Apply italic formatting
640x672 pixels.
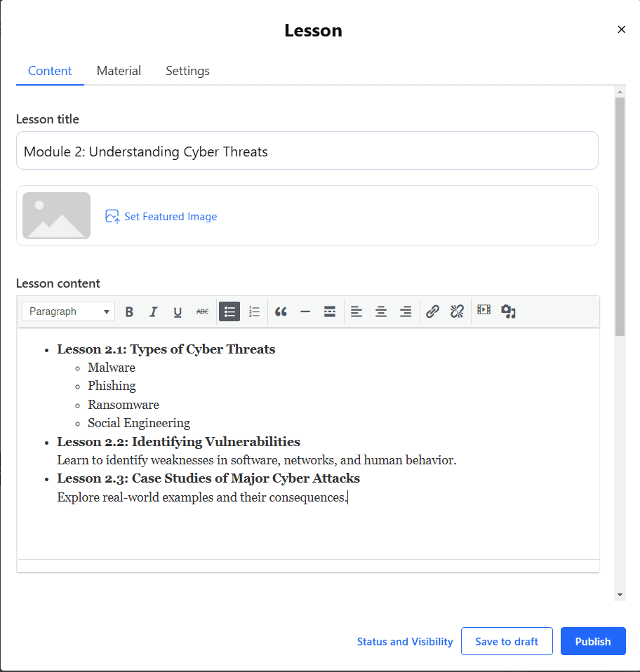[x=154, y=311]
